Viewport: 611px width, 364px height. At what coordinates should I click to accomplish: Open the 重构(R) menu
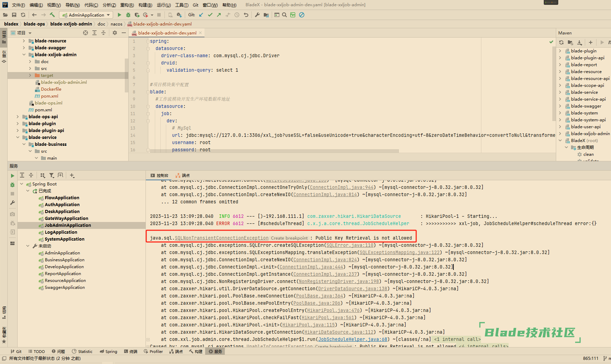coord(127,5)
